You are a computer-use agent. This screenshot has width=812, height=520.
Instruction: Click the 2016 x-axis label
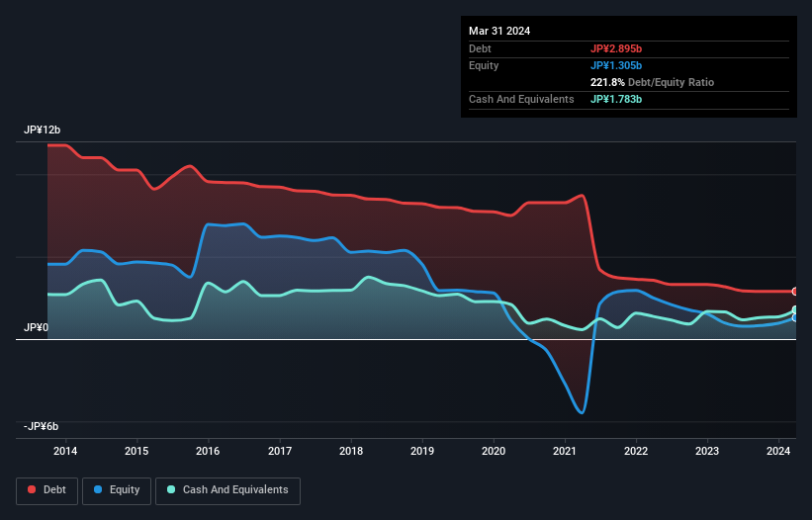[x=208, y=451]
